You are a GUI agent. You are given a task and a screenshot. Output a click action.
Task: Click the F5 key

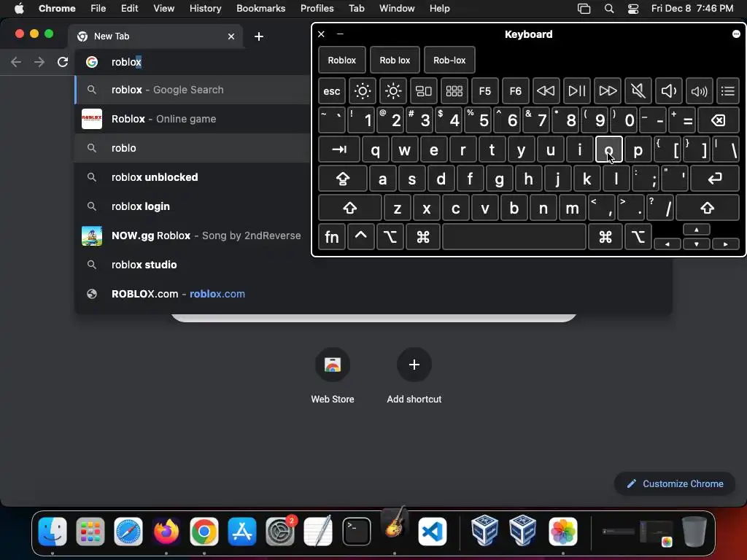(485, 91)
